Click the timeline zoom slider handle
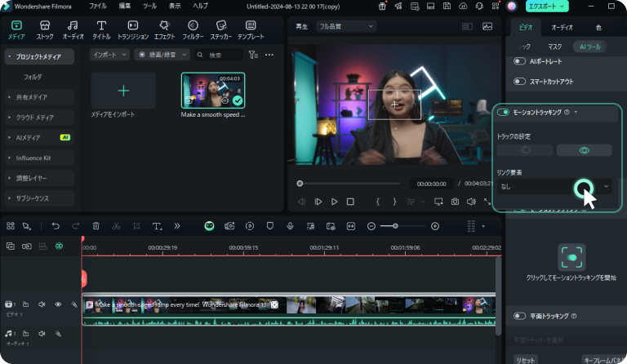 pos(395,226)
